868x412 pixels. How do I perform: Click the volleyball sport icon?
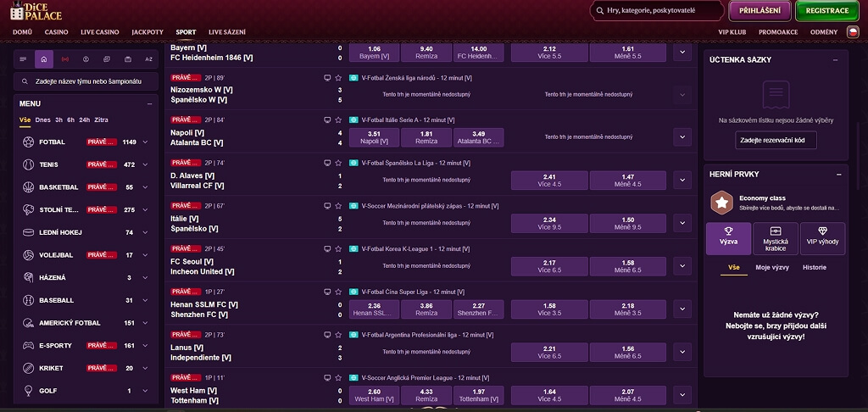[x=28, y=255]
